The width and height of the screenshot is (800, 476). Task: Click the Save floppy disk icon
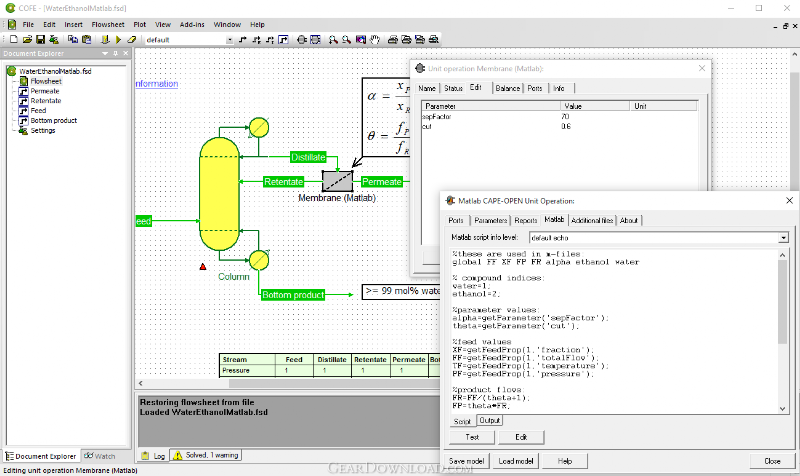pyautogui.click(x=40, y=39)
